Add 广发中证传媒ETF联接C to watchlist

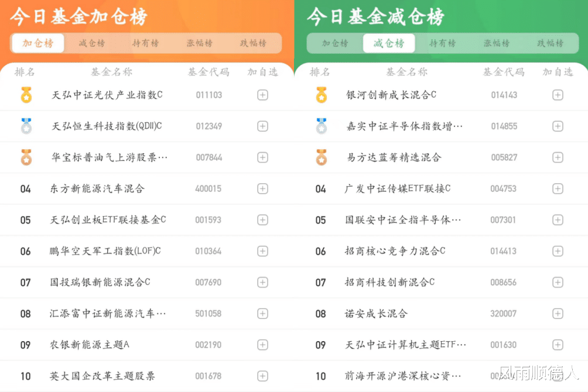tap(558, 188)
